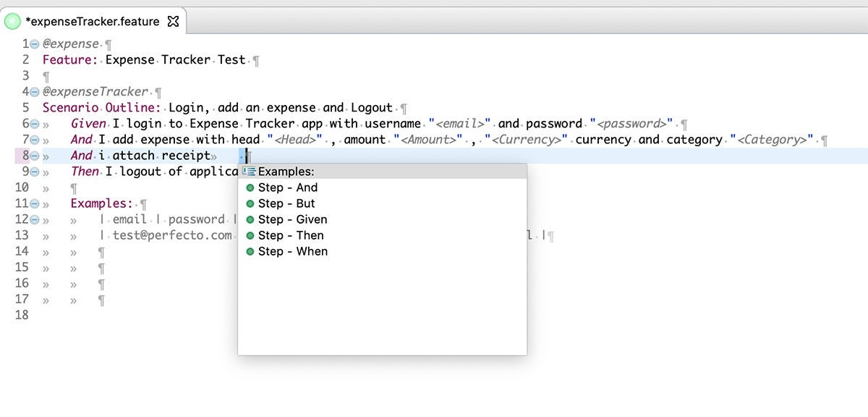
Task: Click the <Category> placeholder on line 7
Action: (x=773, y=140)
